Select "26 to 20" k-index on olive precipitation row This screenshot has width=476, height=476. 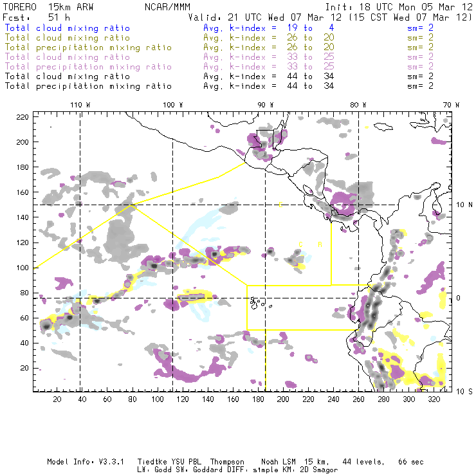311,47
